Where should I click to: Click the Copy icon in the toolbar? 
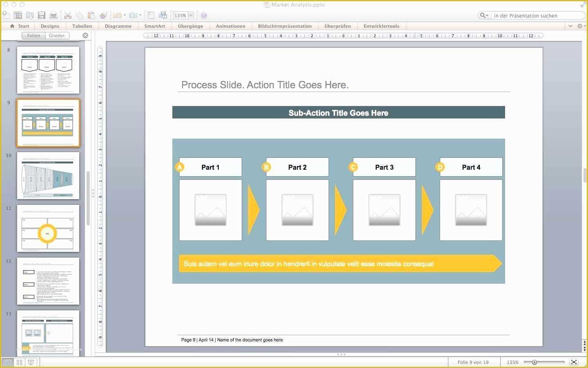pyautogui.click(x=80, y=15)
